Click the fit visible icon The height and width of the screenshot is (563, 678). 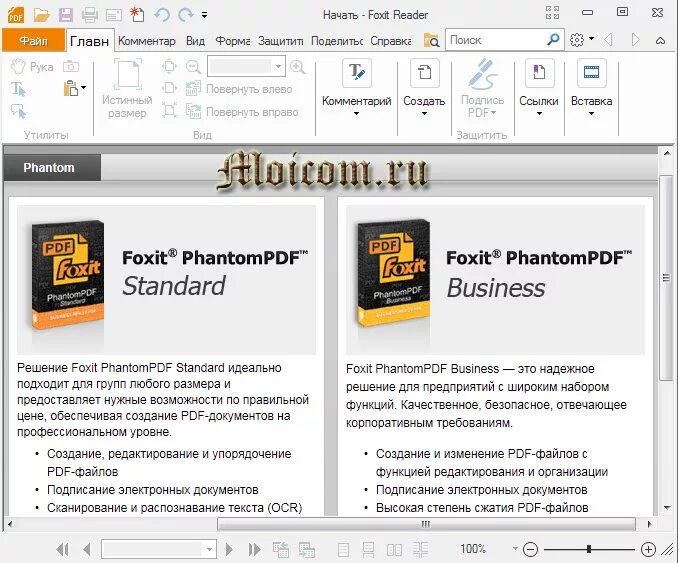click(x=170, y=111)
